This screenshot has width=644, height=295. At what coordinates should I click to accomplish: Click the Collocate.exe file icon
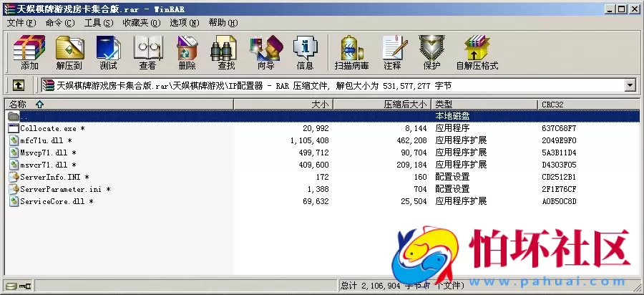14,129
